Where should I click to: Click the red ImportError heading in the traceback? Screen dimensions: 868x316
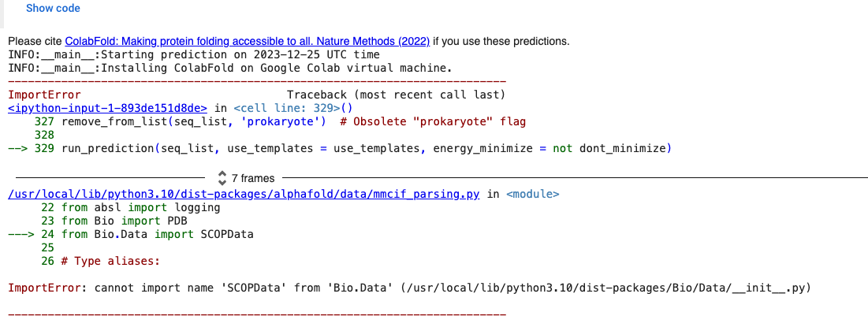pos(44,95)
